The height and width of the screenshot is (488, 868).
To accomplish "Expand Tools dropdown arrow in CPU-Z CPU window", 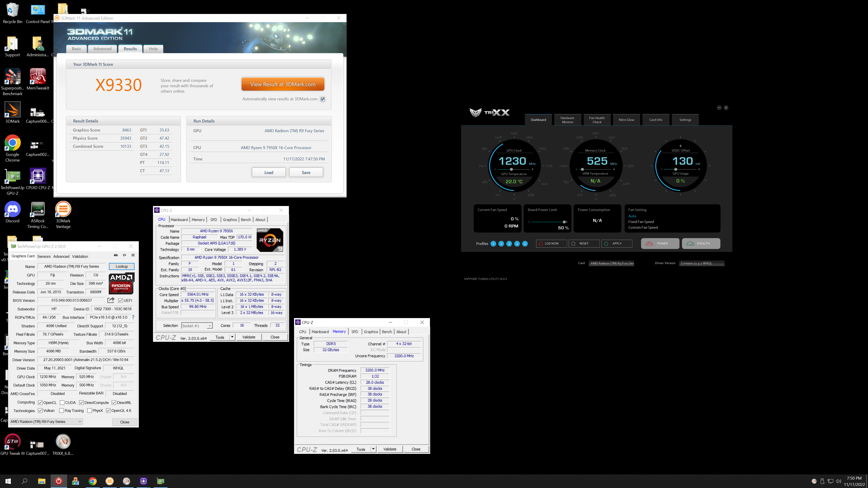I will pyautogui.click(x=232, y=337).
